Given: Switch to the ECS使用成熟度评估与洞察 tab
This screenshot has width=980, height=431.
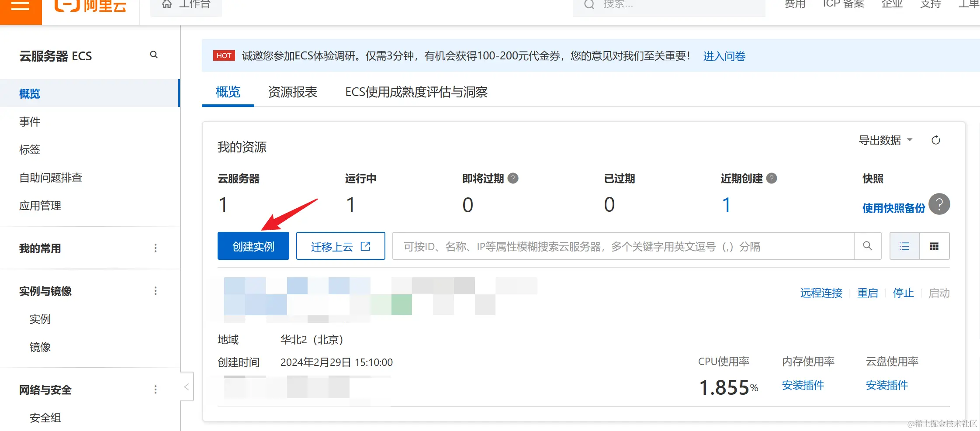Looking at the screenshot, I should click(416, 92).
